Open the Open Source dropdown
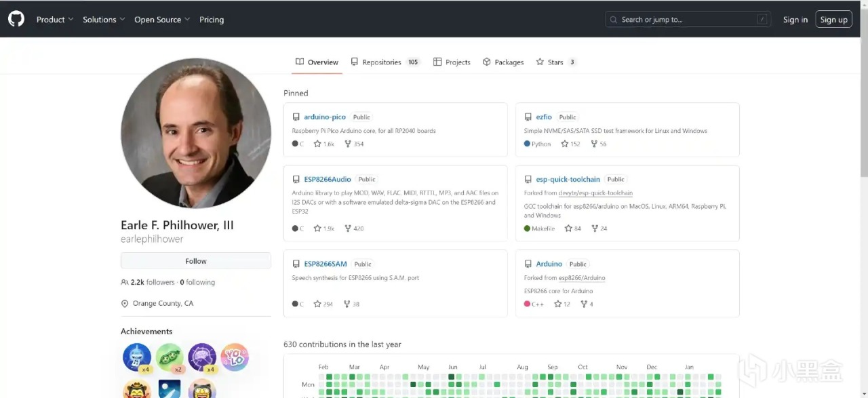 point(162,20)
